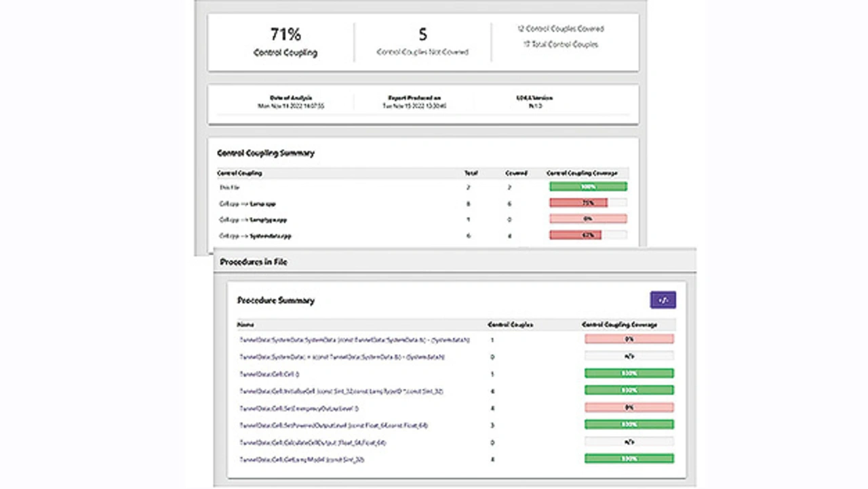Open the CalculateCellOutput procedure link
868x489 pixels.
point(313,442)
